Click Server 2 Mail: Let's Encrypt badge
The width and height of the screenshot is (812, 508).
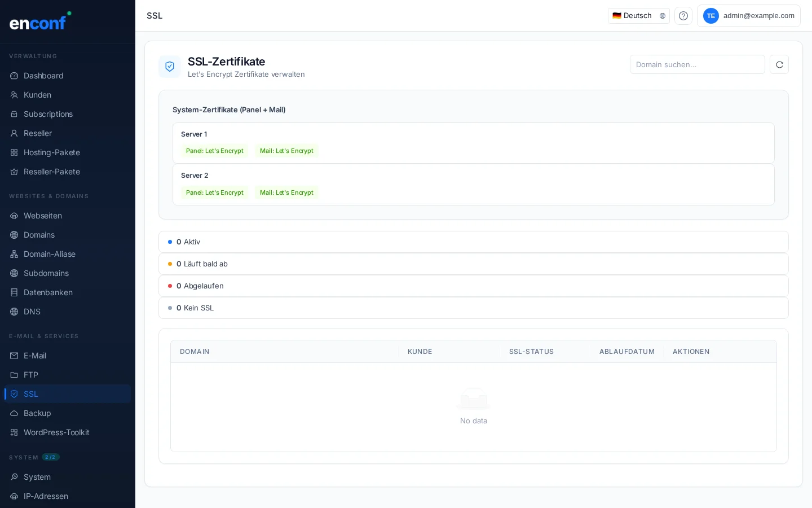point(286,193)
